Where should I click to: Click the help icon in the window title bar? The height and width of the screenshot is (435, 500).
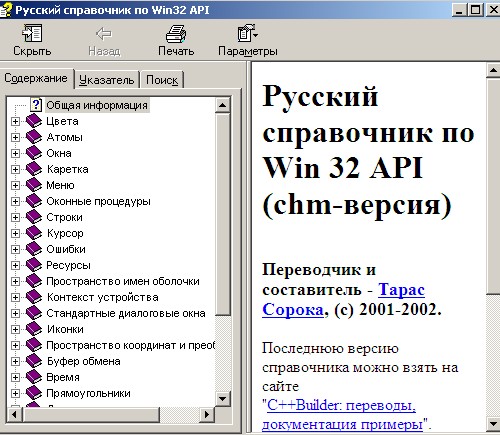(6, 10)
